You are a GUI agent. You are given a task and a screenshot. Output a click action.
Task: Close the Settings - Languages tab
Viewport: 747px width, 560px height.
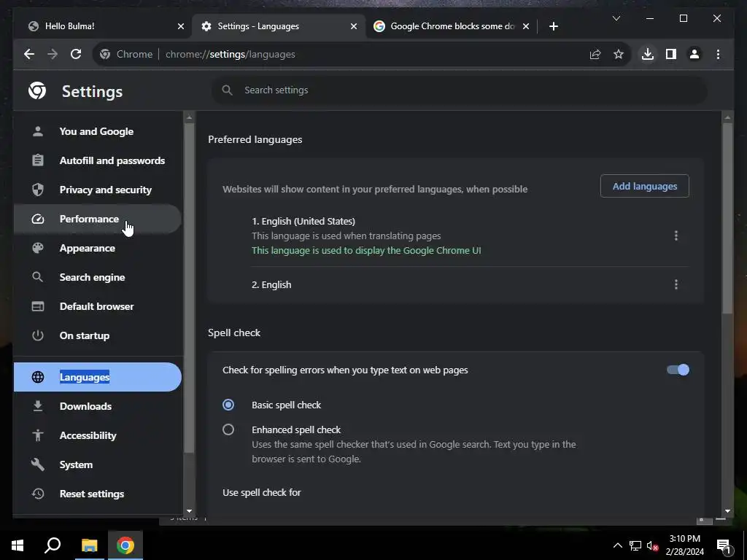354,26
